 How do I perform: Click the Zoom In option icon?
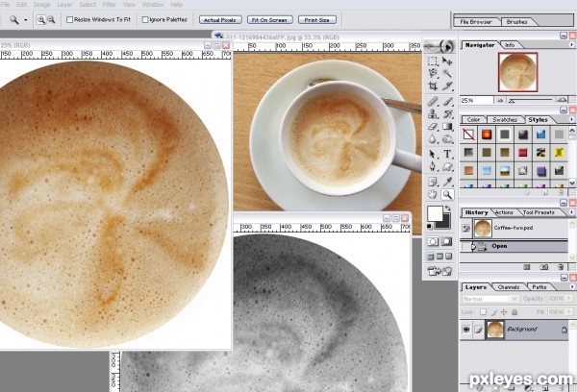pos(40,20)
